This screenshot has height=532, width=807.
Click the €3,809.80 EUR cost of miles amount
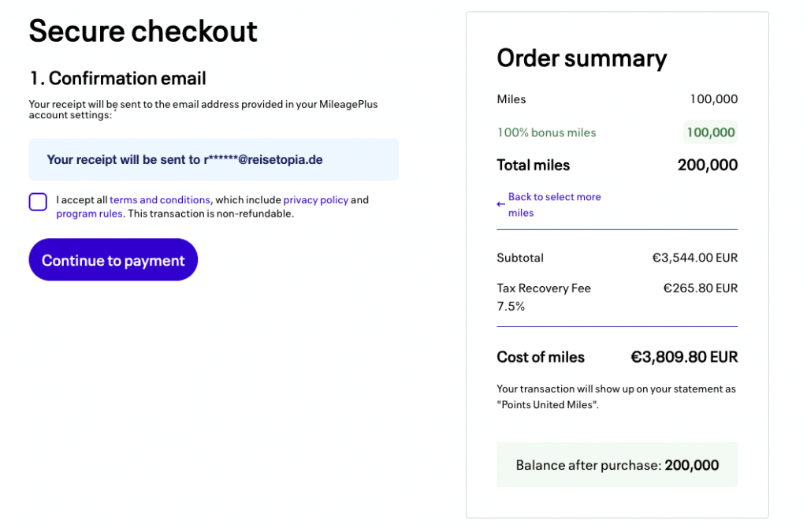click(x=684, y=357)
